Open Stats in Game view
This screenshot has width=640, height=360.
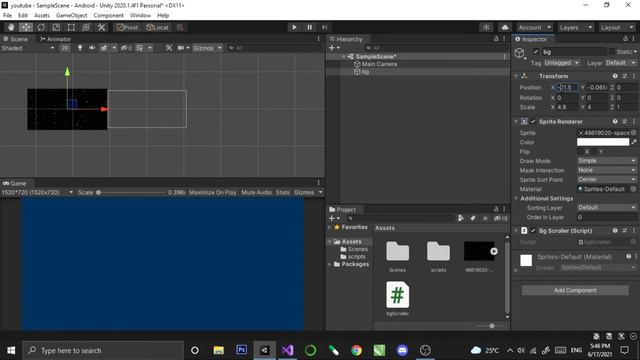coord(282,192)
